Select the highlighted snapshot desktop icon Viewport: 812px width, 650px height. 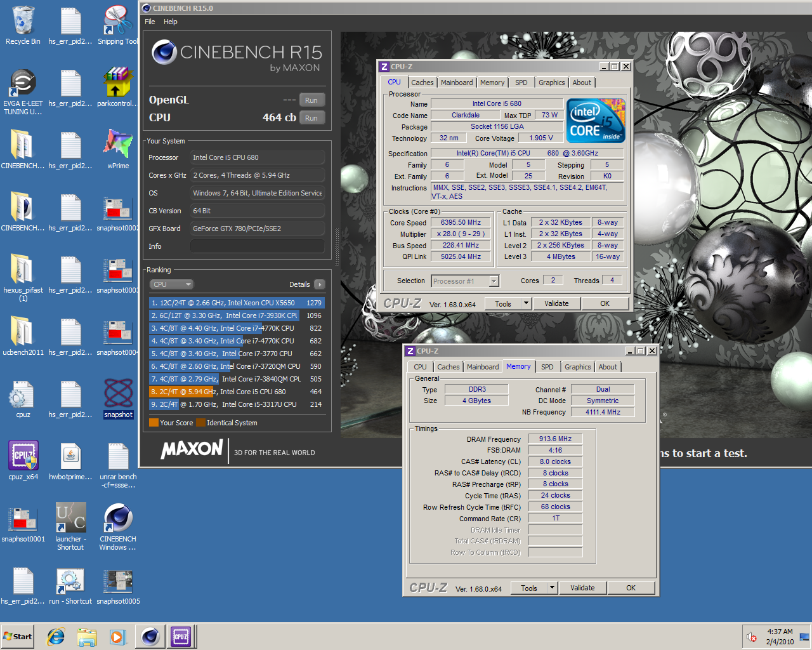pyautogui.click(x=118, y=399)
